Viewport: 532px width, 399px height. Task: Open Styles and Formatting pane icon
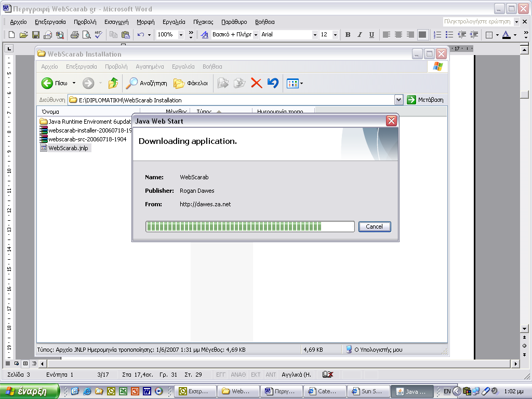(205, 35)
